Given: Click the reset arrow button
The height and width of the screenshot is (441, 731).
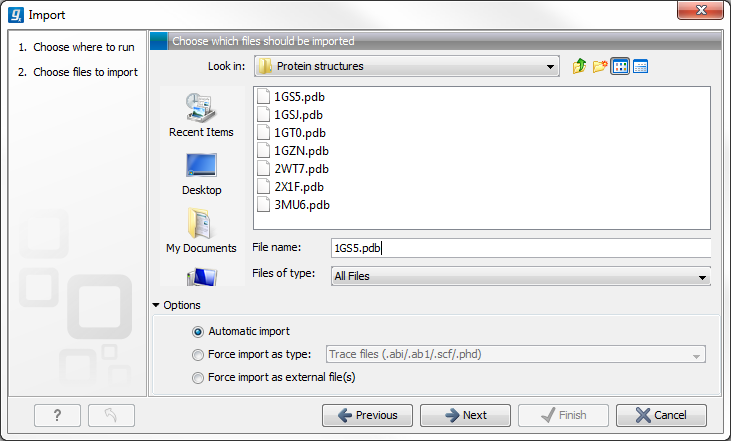Looking at the screenshot, I should (111, 415).
